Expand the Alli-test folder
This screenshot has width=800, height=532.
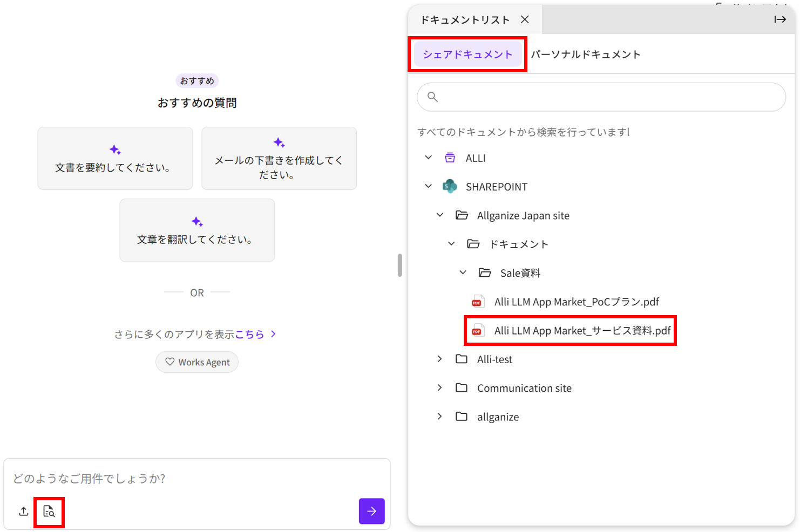click(x=440, y=359)
